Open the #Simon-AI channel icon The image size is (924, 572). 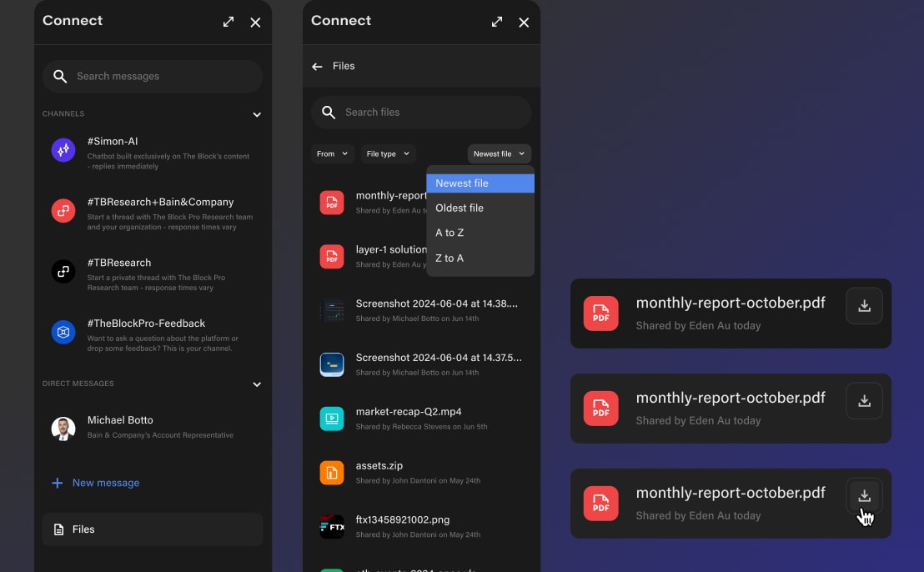pos(63,149)
